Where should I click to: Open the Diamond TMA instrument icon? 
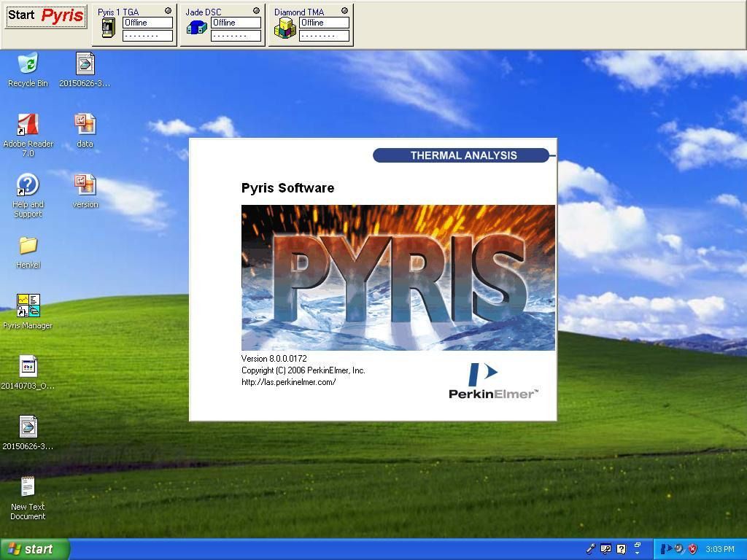pyautogui.click(x=285, y=28)
